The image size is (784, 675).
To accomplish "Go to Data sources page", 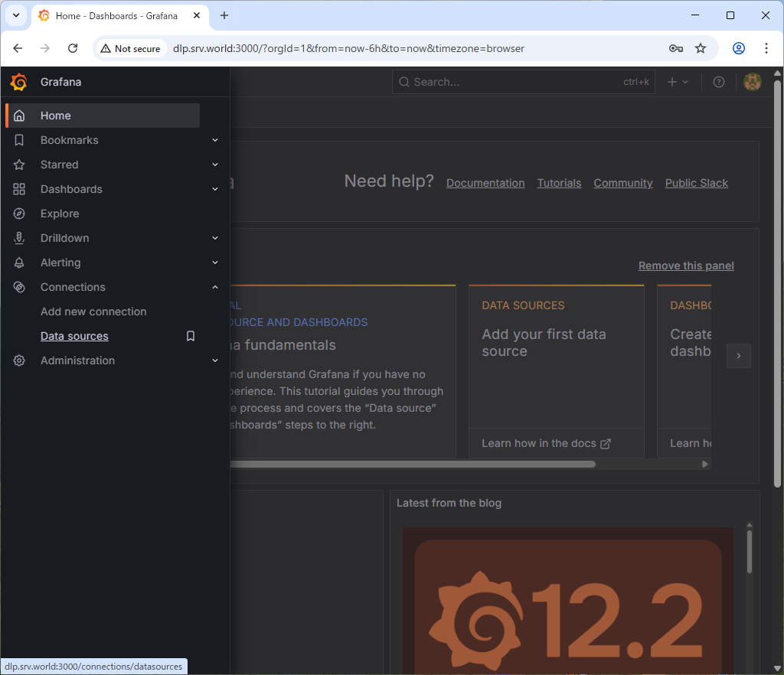I will point(74,336).
